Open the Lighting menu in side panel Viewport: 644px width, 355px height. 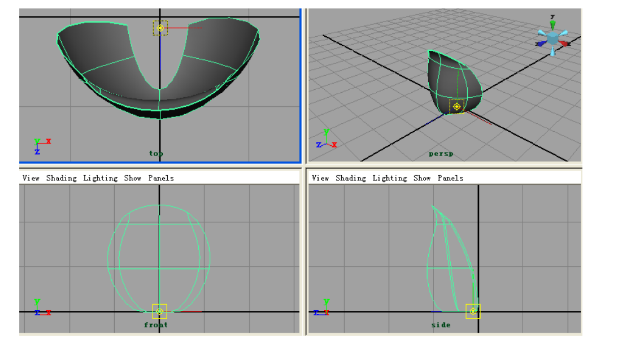390,178
